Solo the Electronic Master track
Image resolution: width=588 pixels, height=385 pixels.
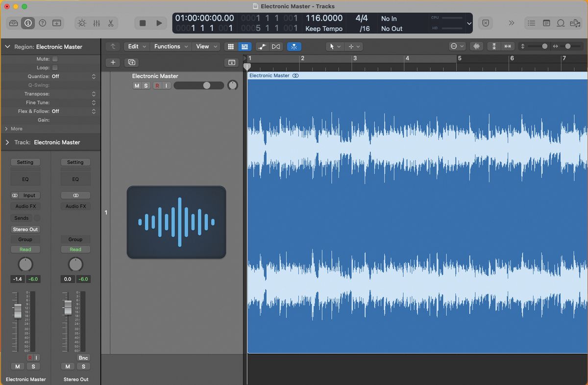[x=145, y=85]
